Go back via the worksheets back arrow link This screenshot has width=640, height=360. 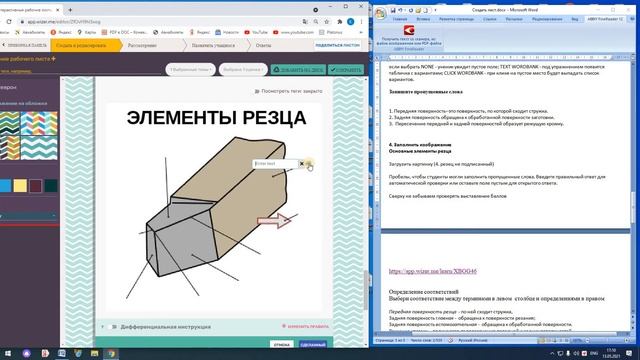[24, 45]
